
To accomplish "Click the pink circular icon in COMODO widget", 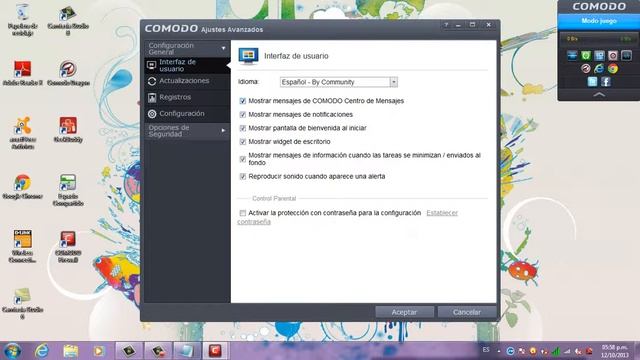I will (x=613, y=56).
